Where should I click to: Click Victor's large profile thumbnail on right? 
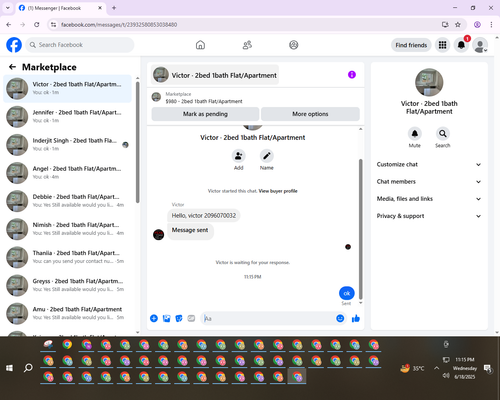(429, 82)
